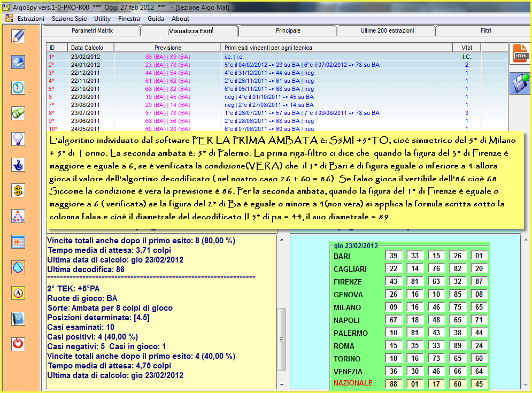The image size is (532, 393).
Task: Click the Vtot value 3 in row 8
Action: (467, 113)
